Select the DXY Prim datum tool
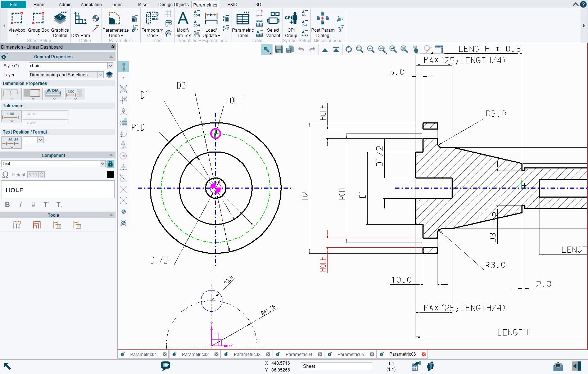 [81, 24]
